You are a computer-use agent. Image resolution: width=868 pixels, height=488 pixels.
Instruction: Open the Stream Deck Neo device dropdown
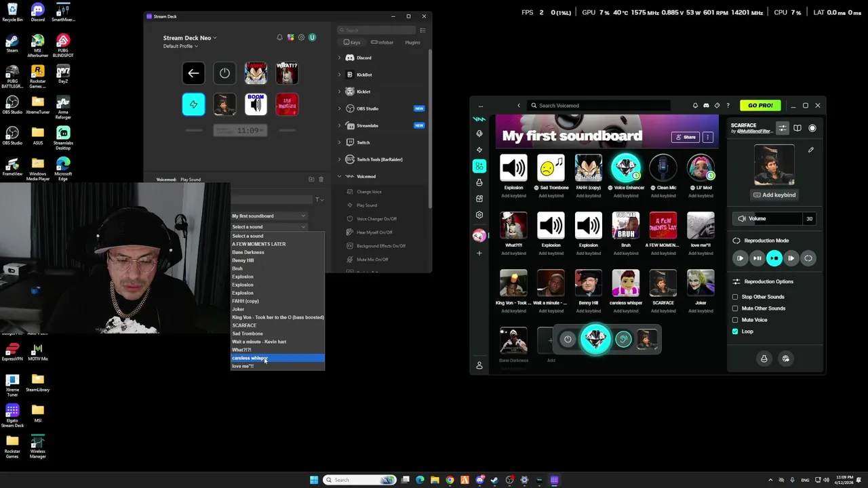pyautogui.click(x=190, y=38)
